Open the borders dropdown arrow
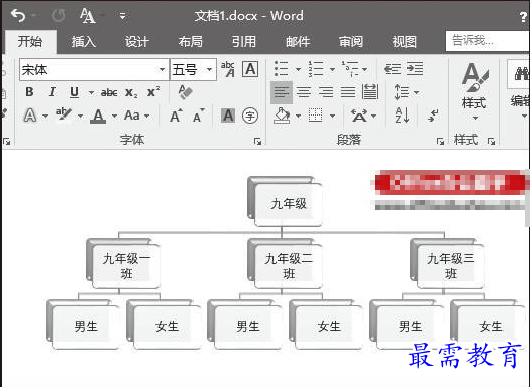The image size is (530, 387). 333,116
